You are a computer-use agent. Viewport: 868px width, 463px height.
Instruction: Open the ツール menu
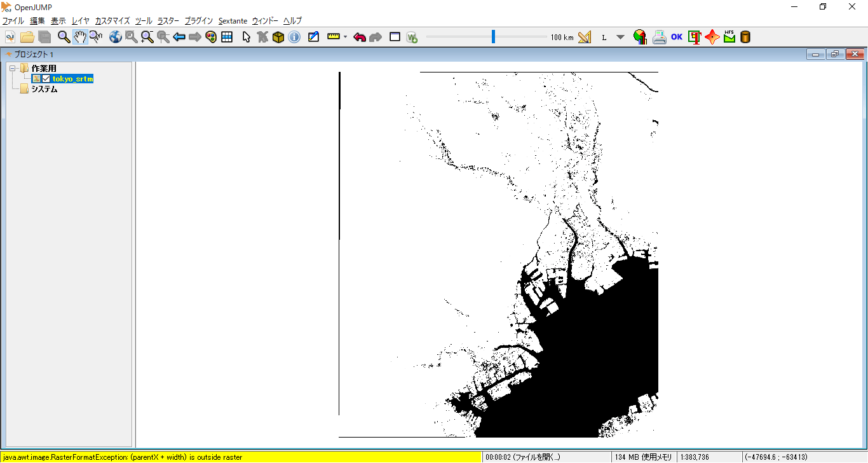[144, 20]
